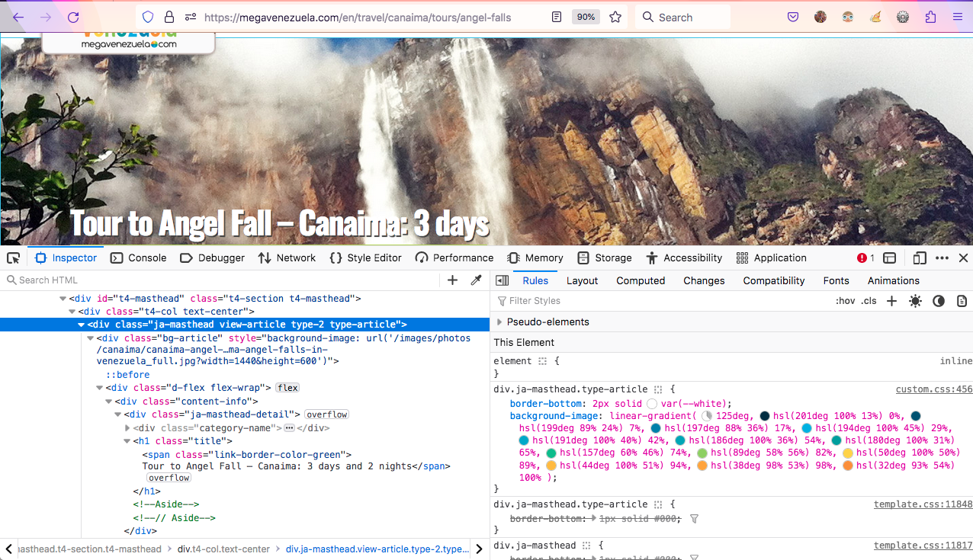Open the Debugger panel

click(x=212, y=258)
